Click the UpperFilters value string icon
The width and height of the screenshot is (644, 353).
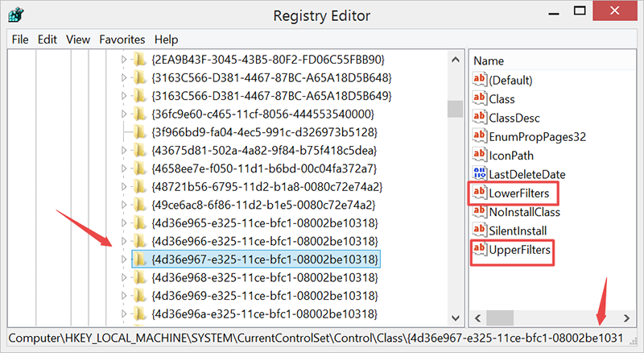pos(479,249)
